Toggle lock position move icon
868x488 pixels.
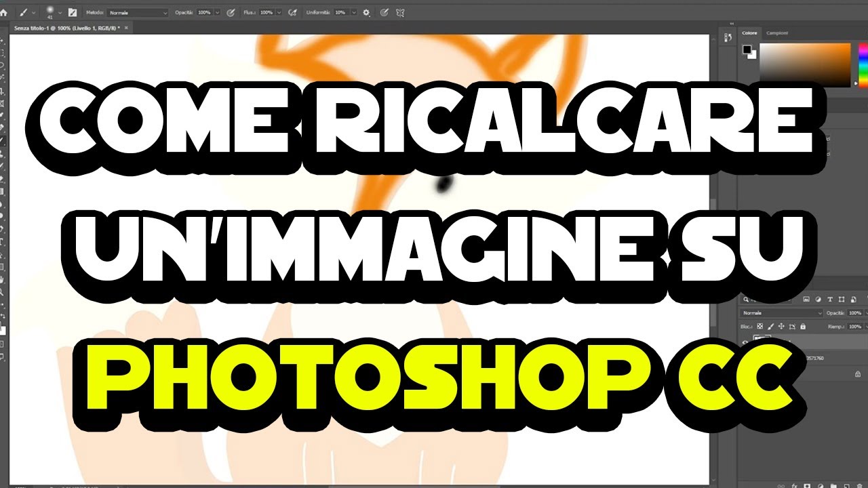[781, 326]
